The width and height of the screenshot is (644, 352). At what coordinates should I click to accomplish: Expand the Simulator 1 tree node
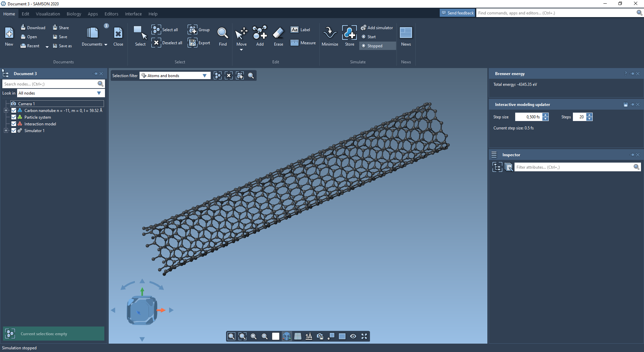point(6,131)
